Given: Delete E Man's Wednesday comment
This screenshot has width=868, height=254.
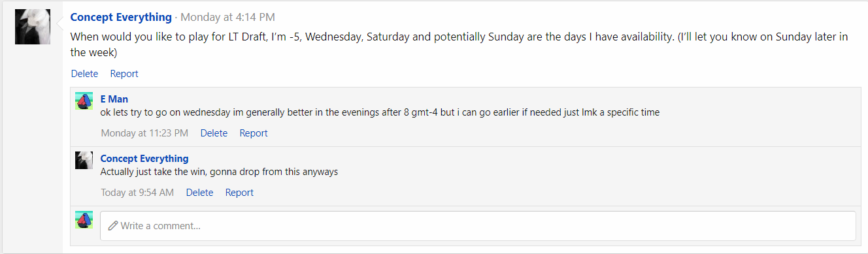Looking at the screenshot, I should tap(214, 133).
